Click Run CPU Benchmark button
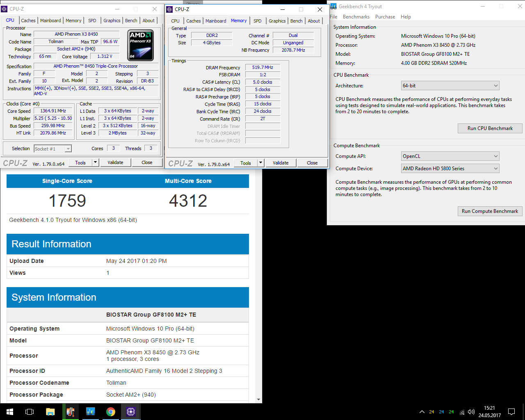This screenshot has height=420, width=525. [x=490, y=128]
